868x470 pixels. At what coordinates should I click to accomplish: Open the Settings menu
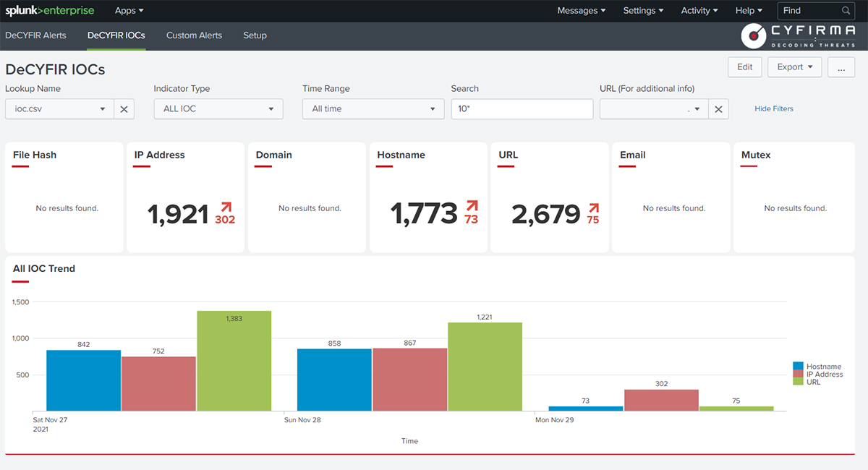pos(644,11)
